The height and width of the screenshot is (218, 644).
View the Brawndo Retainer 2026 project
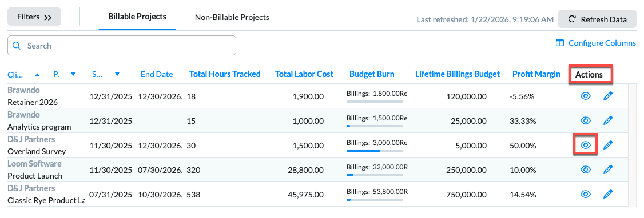coord(585,96)
